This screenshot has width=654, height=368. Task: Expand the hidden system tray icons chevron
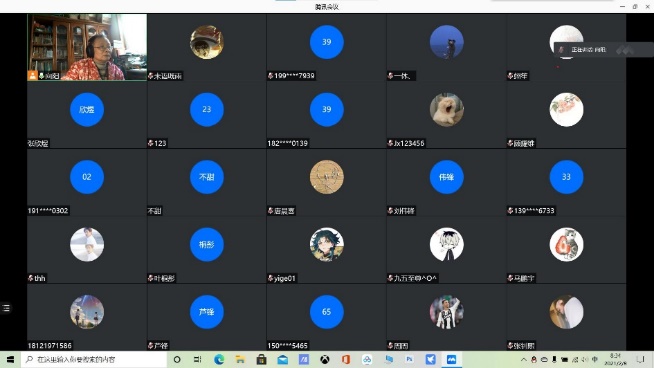[523, 359]
